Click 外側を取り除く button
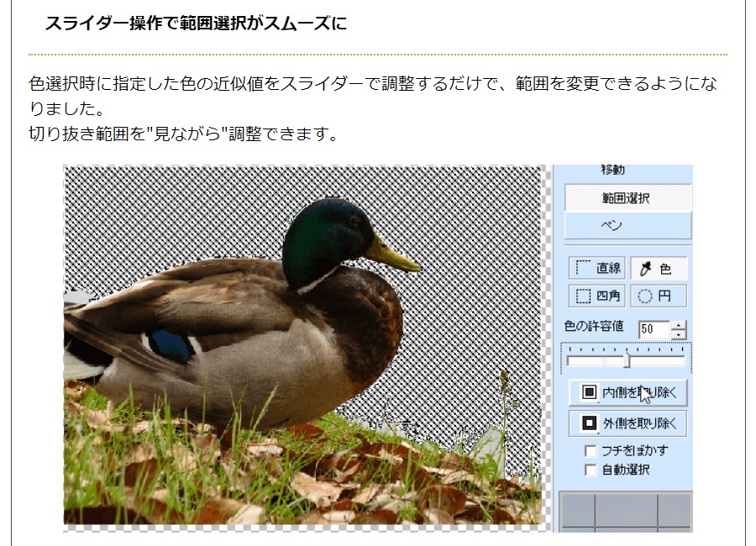This screenshot has height=546, width=756. click(x=627, y=423)
